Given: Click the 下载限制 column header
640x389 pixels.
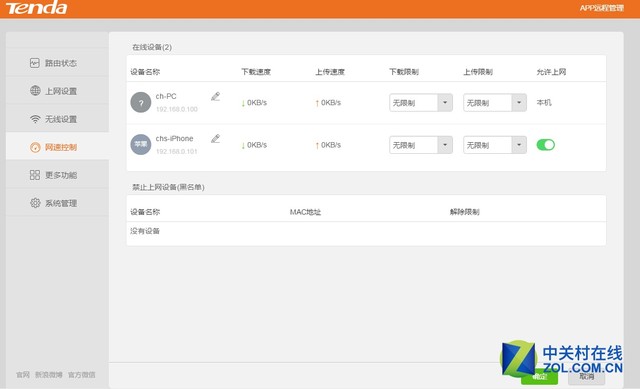Looking at the screenshot, I should (x=404, y=72).
